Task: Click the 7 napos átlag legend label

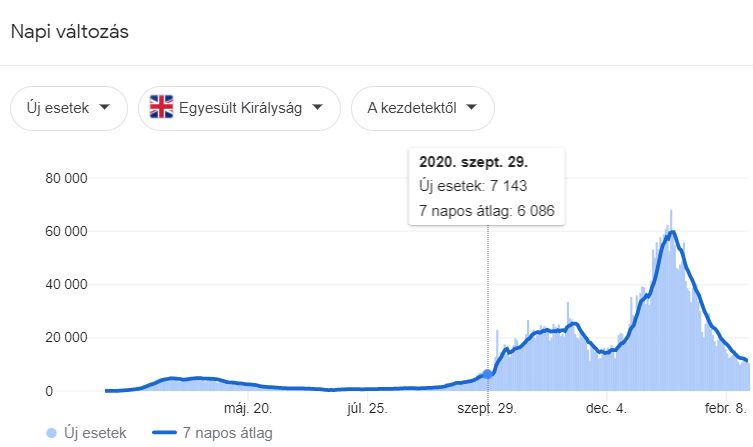Action: pos(227,432)
